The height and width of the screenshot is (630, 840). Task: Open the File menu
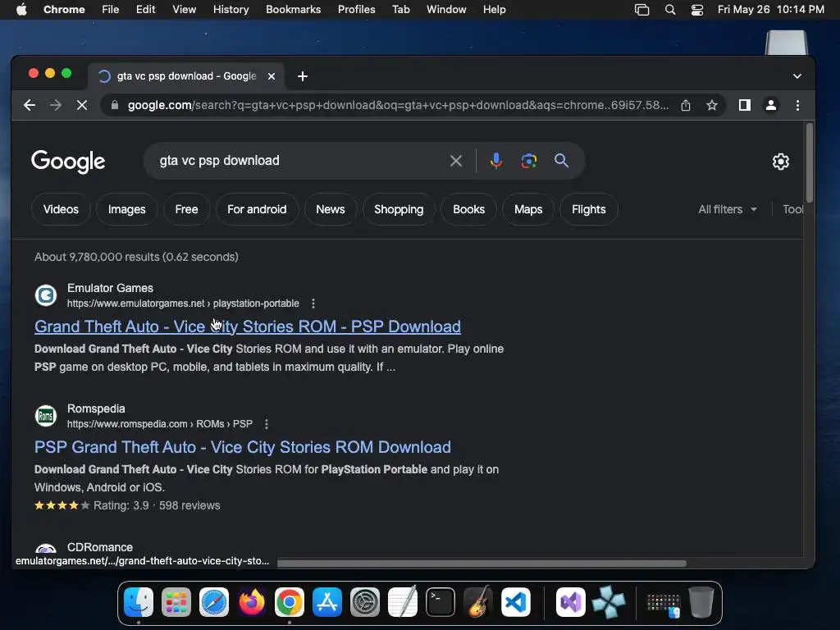111,10
